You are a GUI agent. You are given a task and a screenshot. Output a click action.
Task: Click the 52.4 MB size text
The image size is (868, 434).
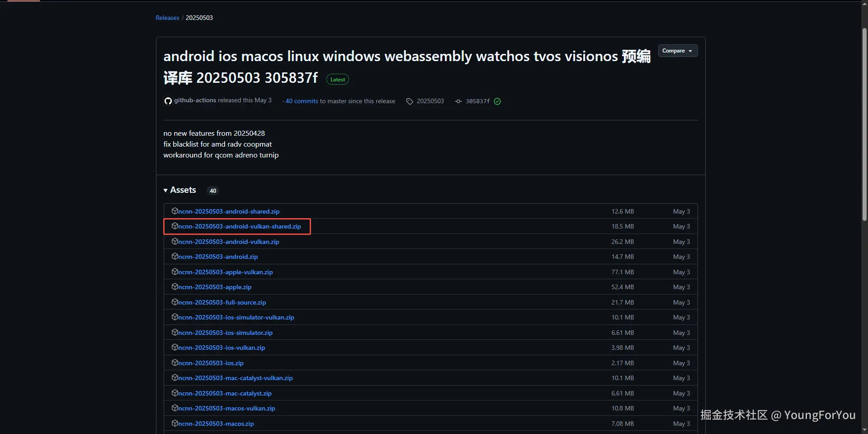623,287
